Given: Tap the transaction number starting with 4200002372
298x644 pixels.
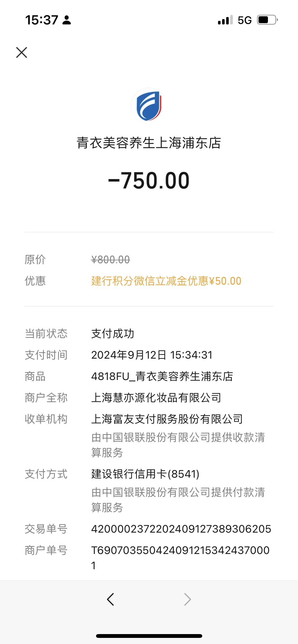Looking at the screenshot, I should pyautogui.click(x=181, y=529).
